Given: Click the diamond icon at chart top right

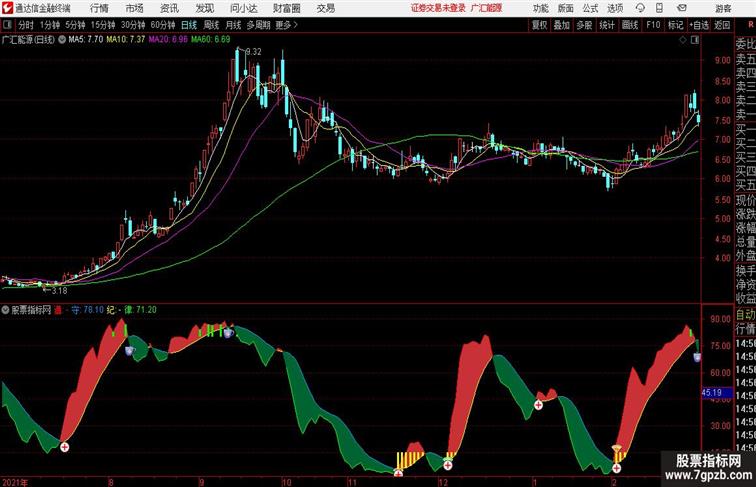Looking at the screenshot, I should [683, 40].
